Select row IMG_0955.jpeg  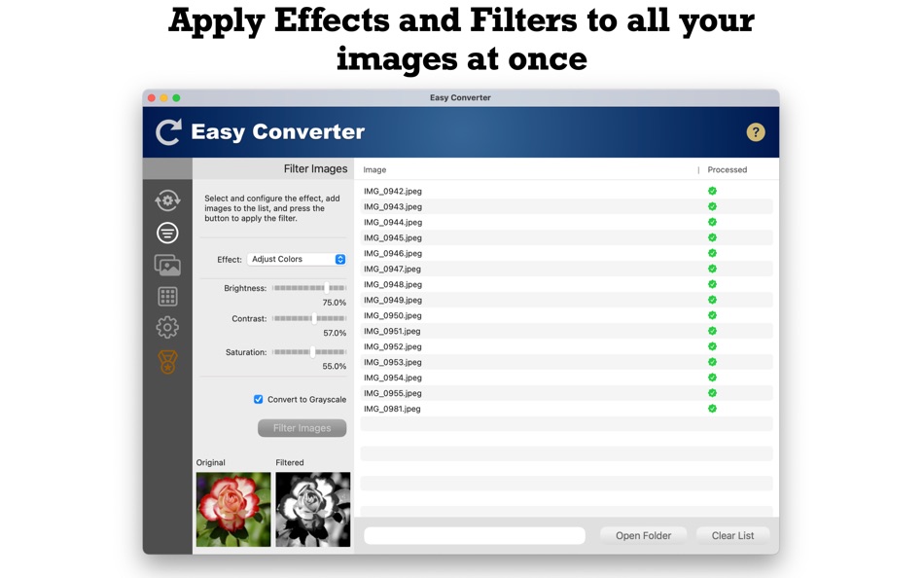pyautogui.click(x=566, y=393)
